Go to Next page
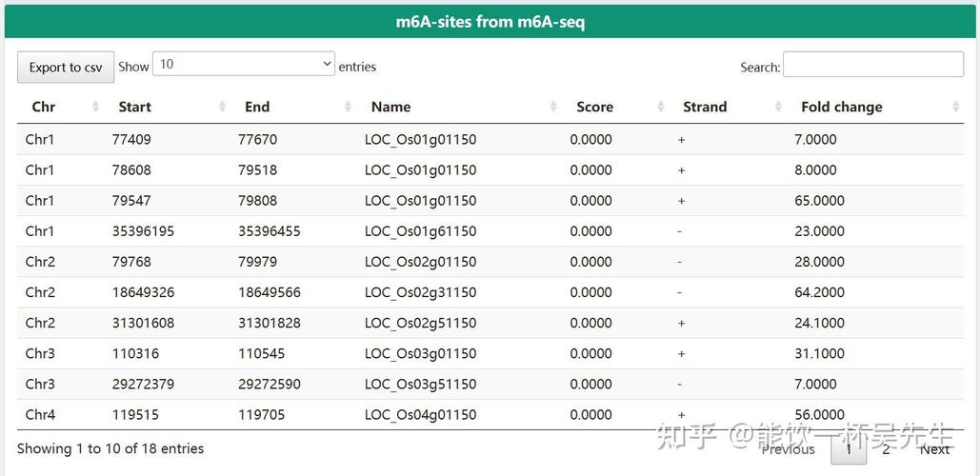Screen dimensions: 980x476 click(x=935, y=449)
